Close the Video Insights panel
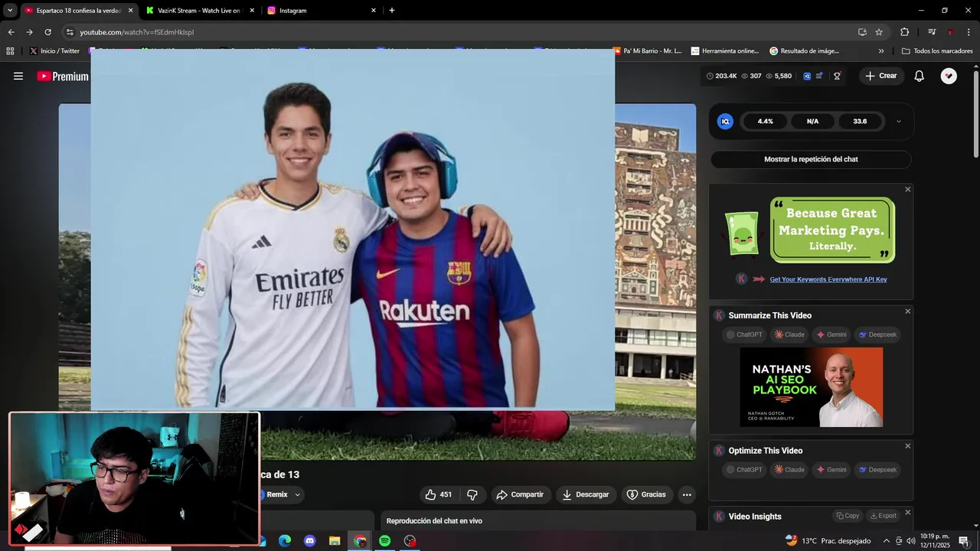980x551 pixels. [x=908, y=512]
